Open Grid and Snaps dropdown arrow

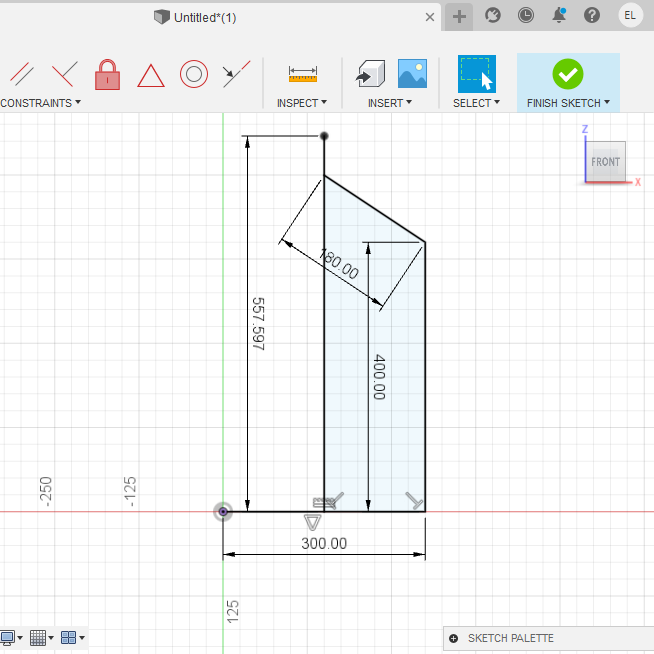pyautogui.click(x=51, y=638)
